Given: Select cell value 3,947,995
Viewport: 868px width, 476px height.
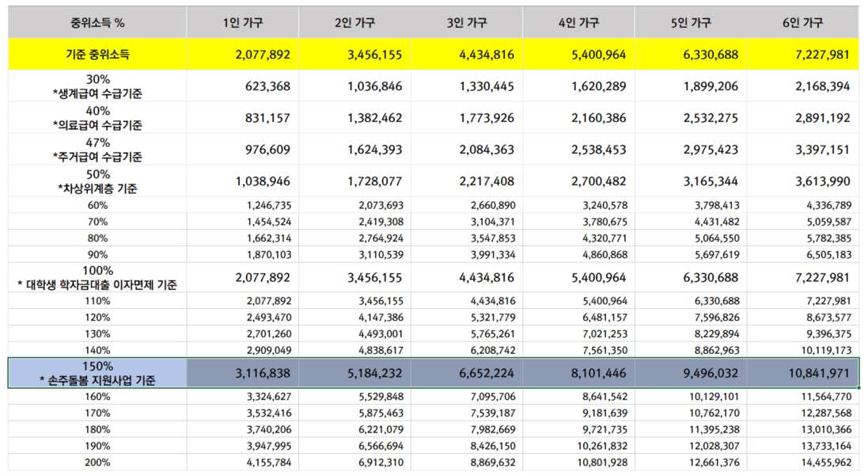Looking at the screenshot, I should (x=269, y=447).
